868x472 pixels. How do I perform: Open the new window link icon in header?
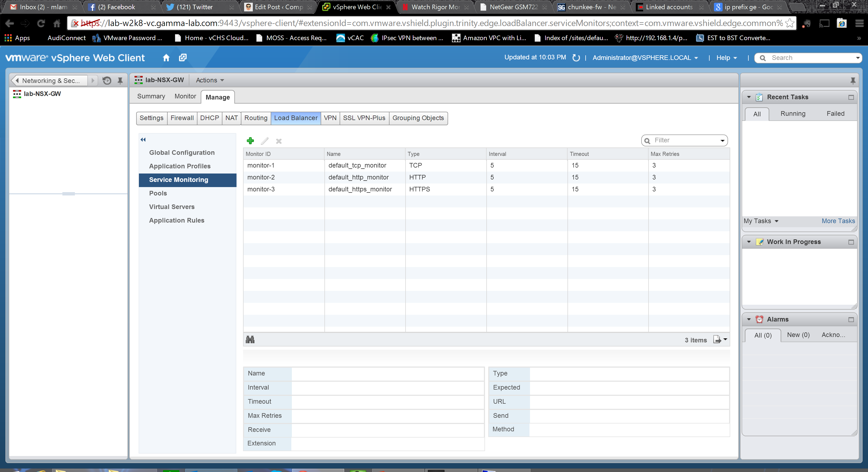tap(183, 57)
